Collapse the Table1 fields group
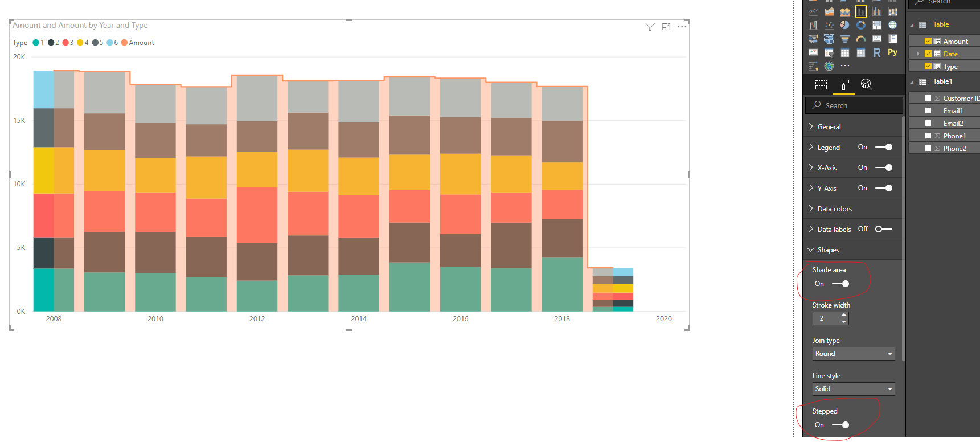980x442 pixels. 912,81
